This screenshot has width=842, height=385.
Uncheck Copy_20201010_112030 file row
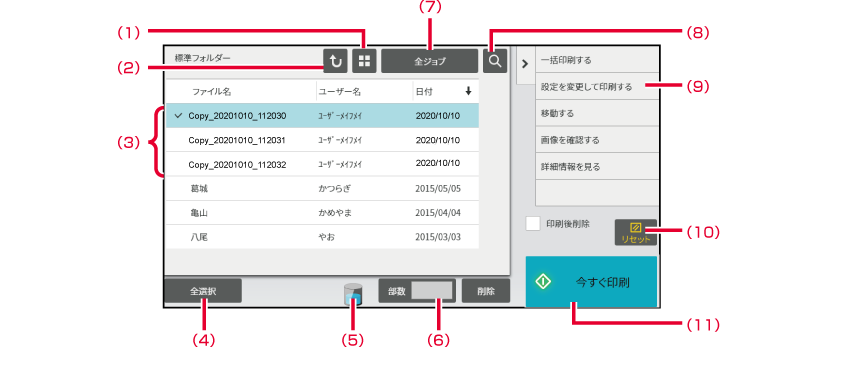click(x=322, y=115)
